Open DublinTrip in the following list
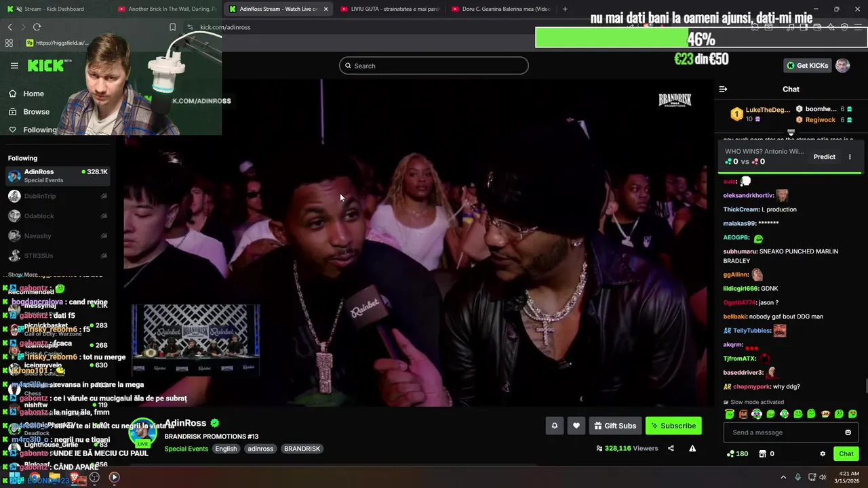Viewport: 868px width, 488px height. tap(58, 196)
